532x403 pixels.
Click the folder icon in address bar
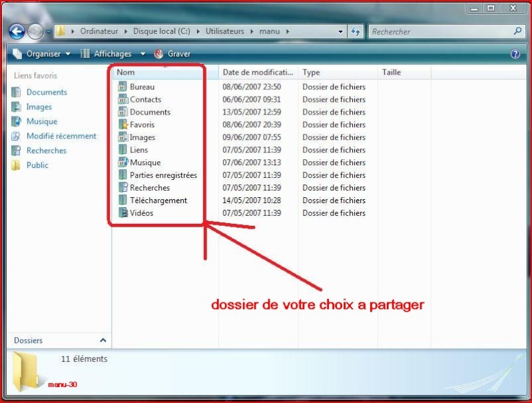click(61, 31)
